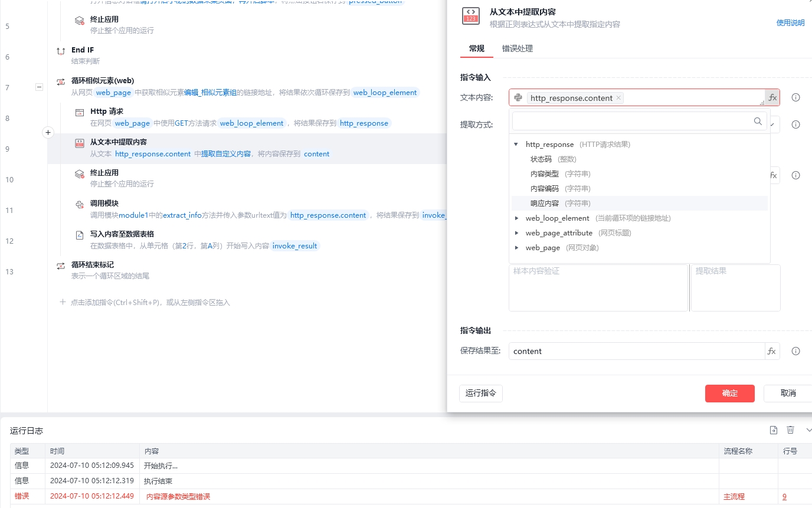Focus the variable search input field
812x508 pixels.
pos(633,121)
